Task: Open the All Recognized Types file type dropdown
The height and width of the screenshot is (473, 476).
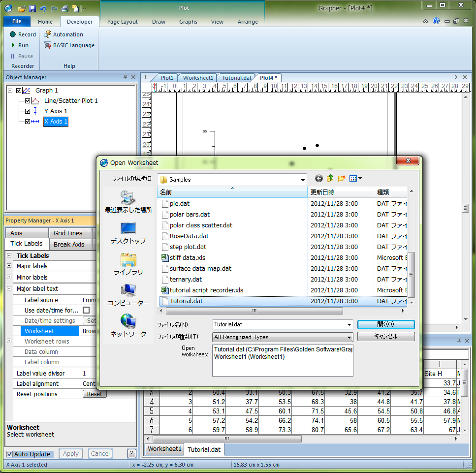Action: pyautogui.click(x=349, y=337)
